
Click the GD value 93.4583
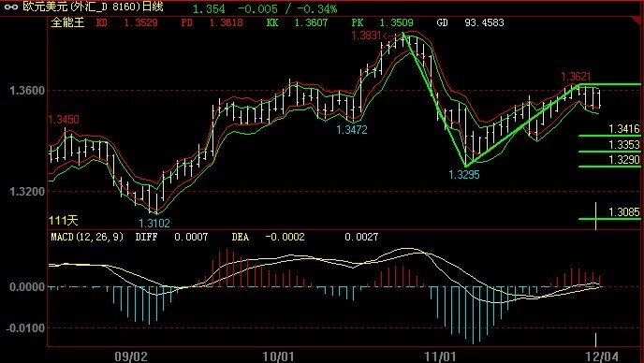(484, 22)
